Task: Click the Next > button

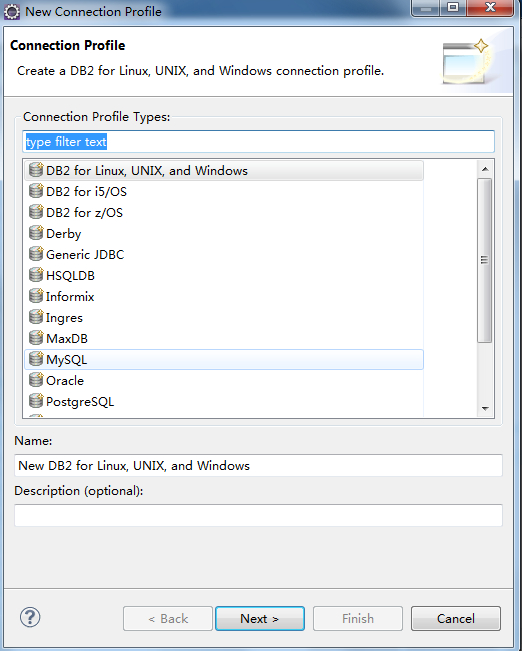Action: point(260,619)
